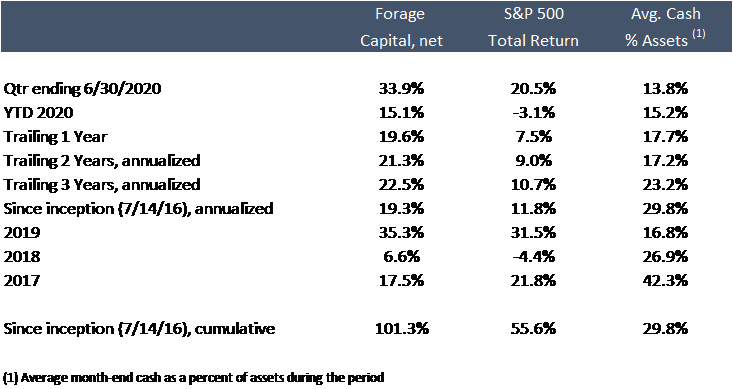Click the -4.4% S&P value for 2018

pos(533,256)
